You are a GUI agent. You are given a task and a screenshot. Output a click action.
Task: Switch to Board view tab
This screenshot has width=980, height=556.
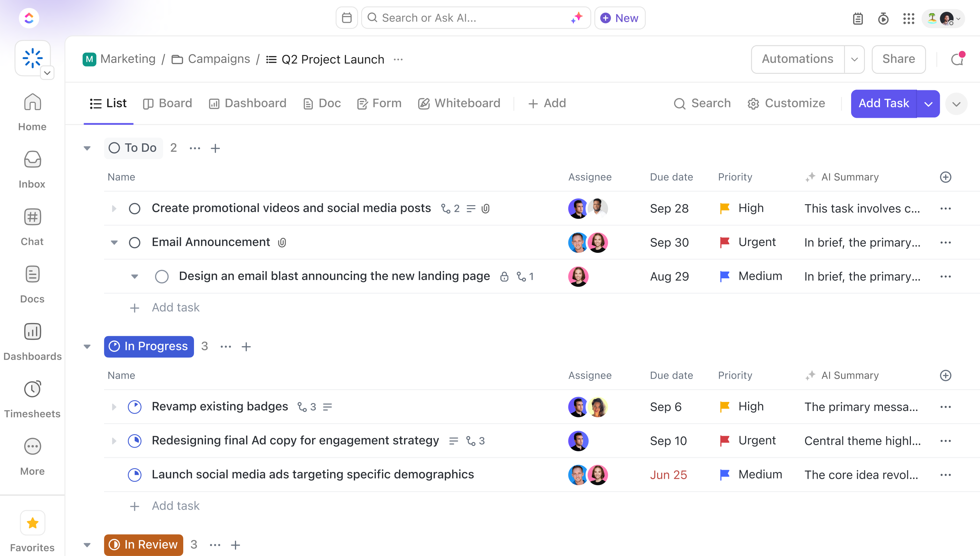(167, 103)
